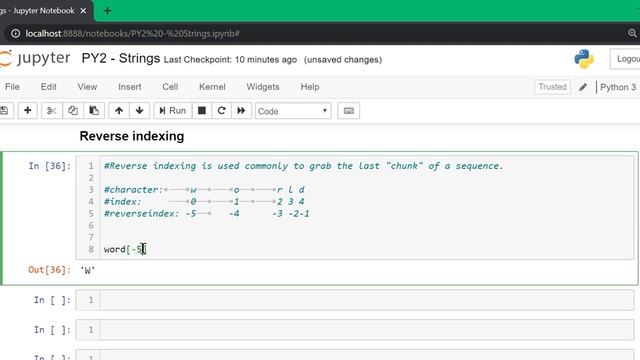Viewport: 640px width, 360px height.
Task: Click the localhost URL address bar
Action: click(x=132, y=33)
